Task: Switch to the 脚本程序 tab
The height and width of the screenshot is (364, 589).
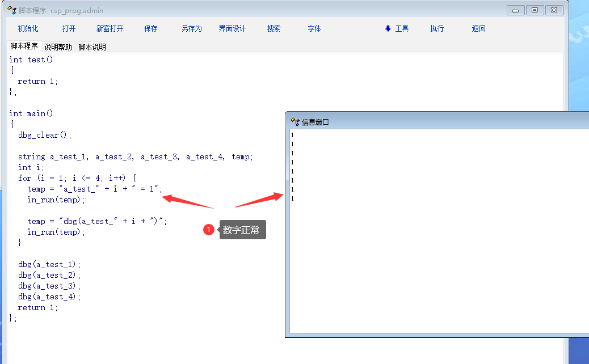Action: (x=24, y=46)
